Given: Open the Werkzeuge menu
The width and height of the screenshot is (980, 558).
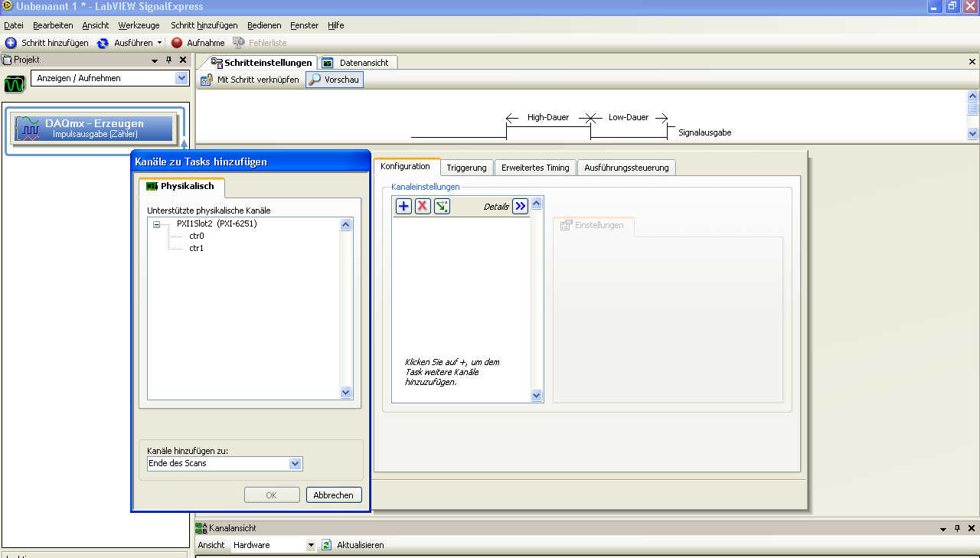Looking at the screenshot, I should point(139,25).
